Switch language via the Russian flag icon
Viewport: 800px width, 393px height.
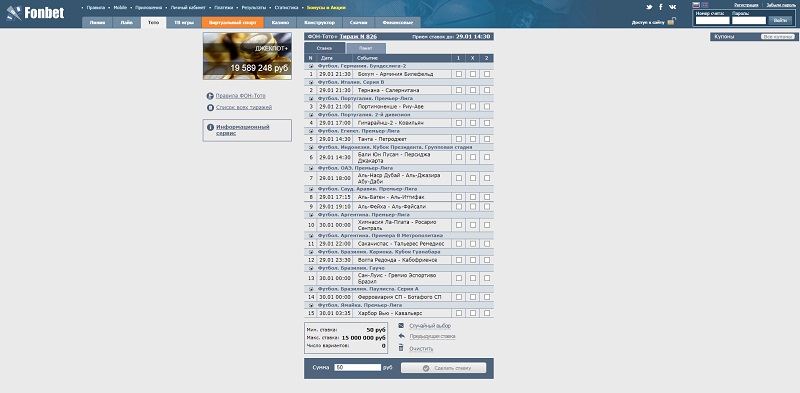click(x=696, y=5)
